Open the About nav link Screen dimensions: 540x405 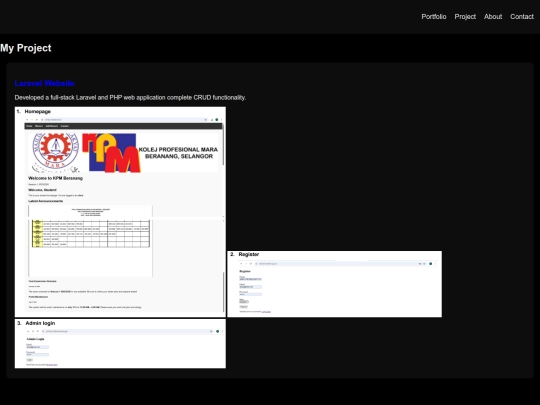coord(493,17)
